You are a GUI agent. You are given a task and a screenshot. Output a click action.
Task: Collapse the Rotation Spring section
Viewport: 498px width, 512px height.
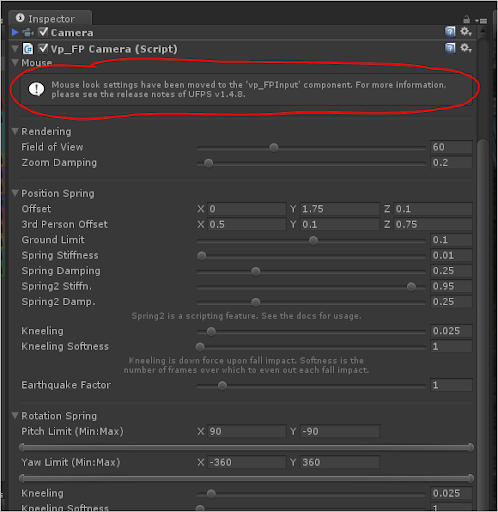click(x=15, y=415)
